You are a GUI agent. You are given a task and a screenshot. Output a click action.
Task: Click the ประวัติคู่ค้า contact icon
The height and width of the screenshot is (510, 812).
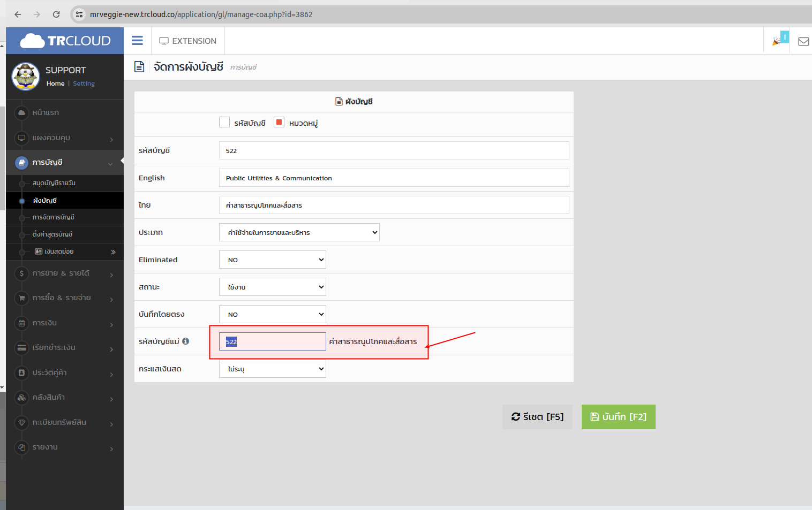pyautogui.click(x=21, y=373)
